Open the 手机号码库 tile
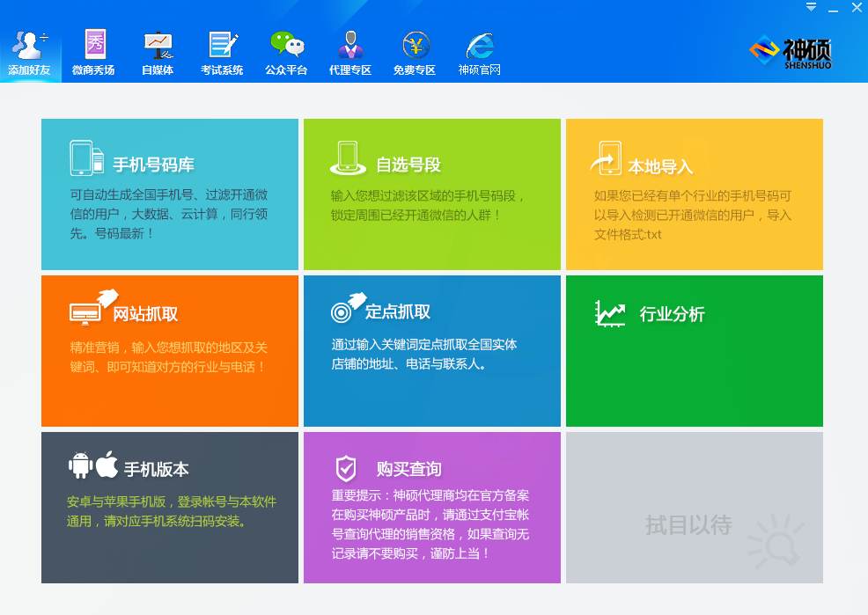This screenshot has height=615, width=868. click(x=170, y=194)
